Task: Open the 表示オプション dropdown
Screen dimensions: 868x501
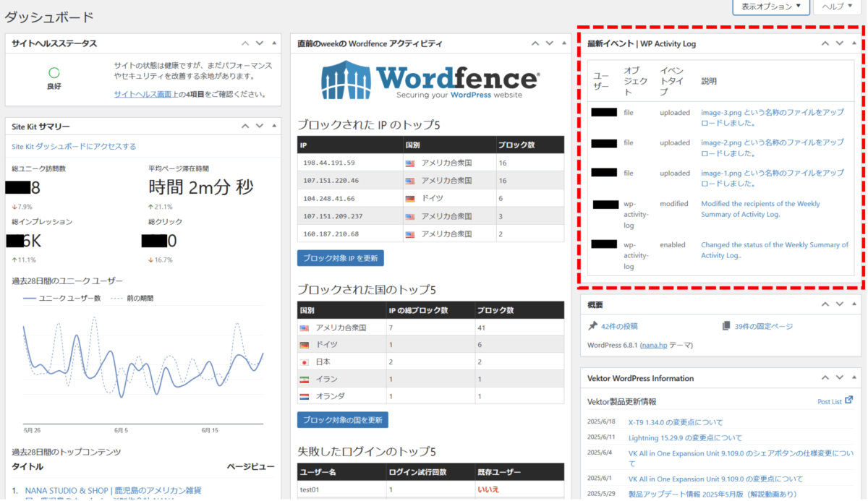Action: coord(770,7)
